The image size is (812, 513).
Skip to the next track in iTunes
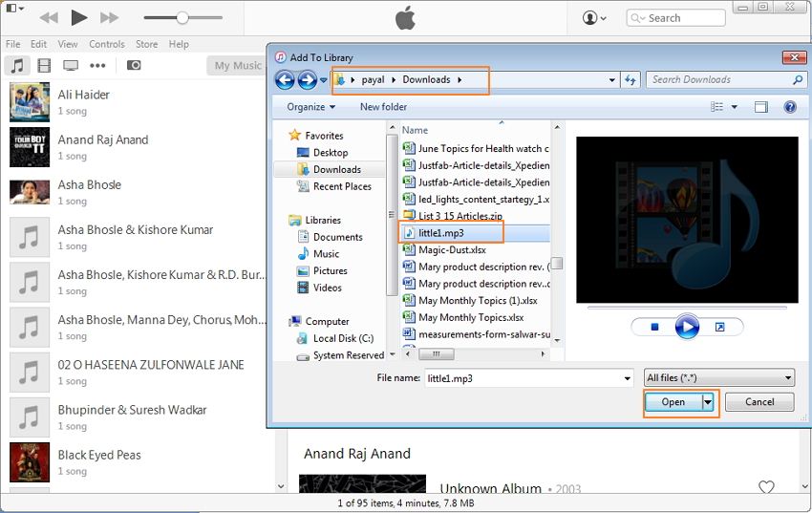click(110, 17)
